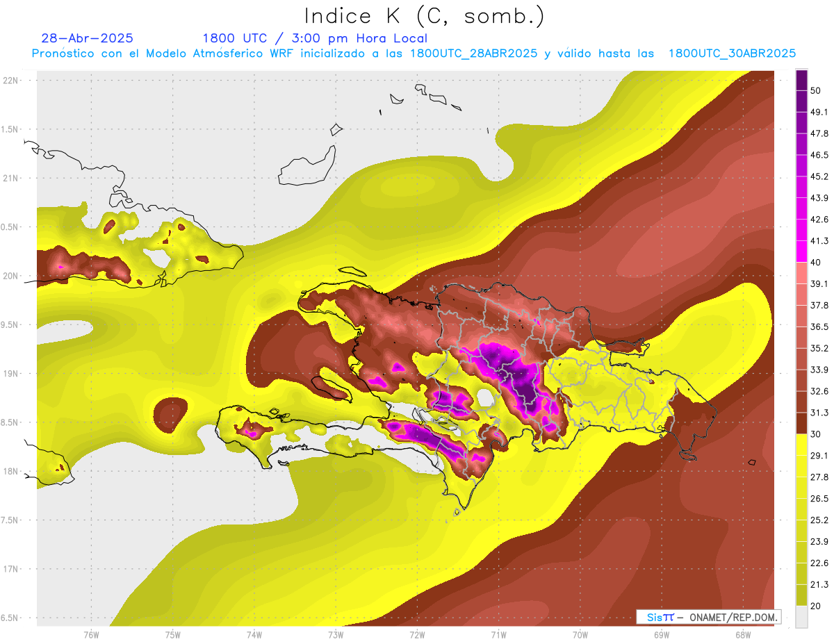Click the '74W' longitude label
This screenshot has height=644, width=834.
(x=254, y=634)
